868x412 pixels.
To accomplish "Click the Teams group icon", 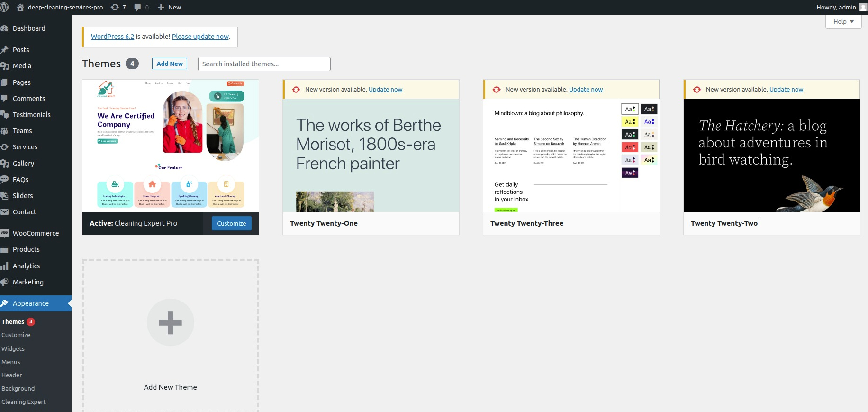I will click(4, 131).
